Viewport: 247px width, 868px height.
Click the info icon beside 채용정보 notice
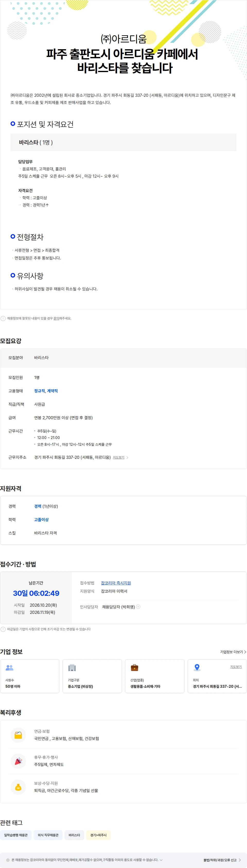[3, 319]
